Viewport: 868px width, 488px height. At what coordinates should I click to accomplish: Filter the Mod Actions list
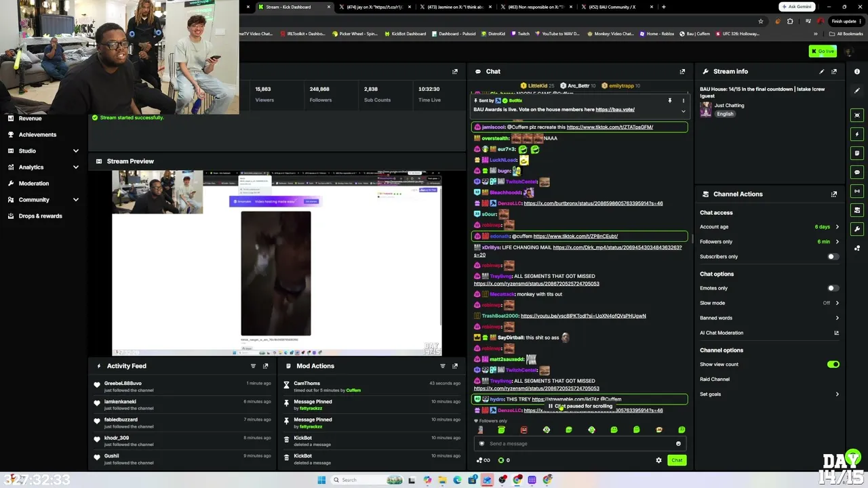click(x=443, y=366)
